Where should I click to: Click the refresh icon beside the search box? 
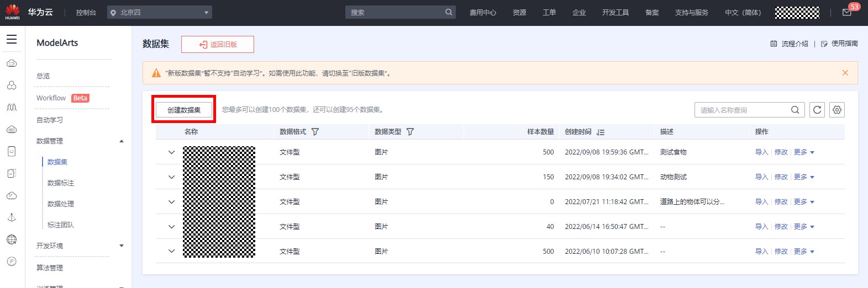tap(817, 110)
